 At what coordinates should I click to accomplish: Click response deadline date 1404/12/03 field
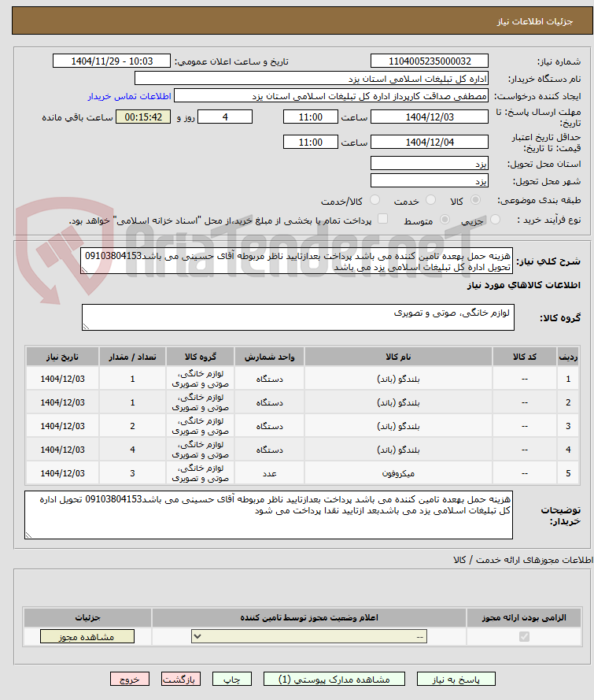(430, 117)
